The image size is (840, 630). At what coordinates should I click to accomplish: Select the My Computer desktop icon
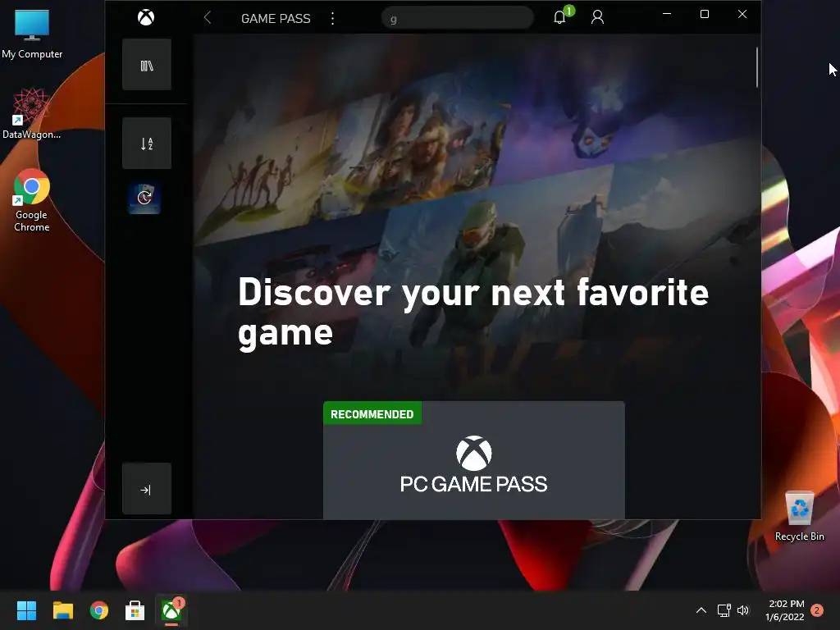(32, 34)
